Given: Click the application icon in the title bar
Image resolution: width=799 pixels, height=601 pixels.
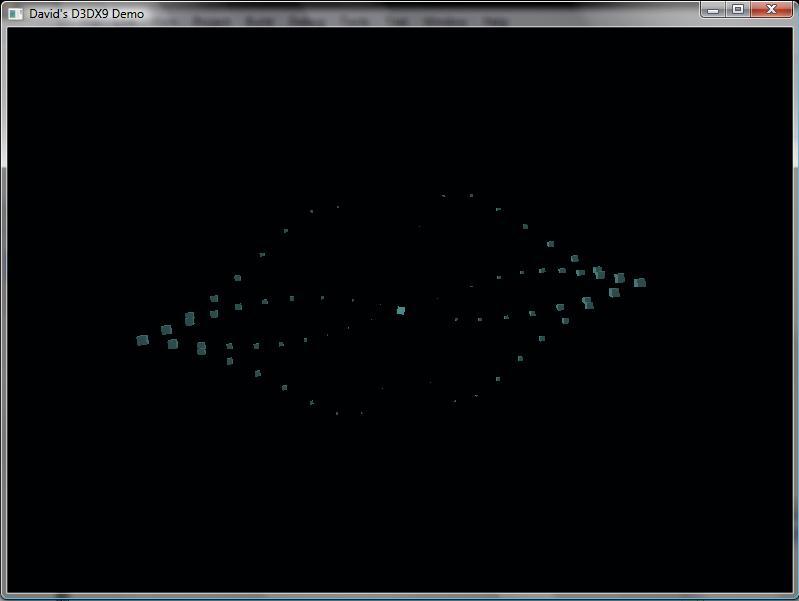Looking at the screenshot, I should pos(14,13).
